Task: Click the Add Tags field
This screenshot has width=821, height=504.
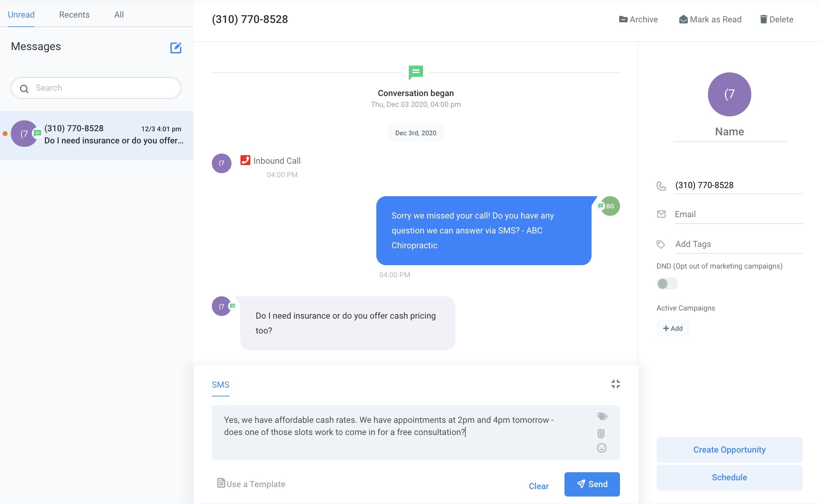Action: click(x=738, y=244)
